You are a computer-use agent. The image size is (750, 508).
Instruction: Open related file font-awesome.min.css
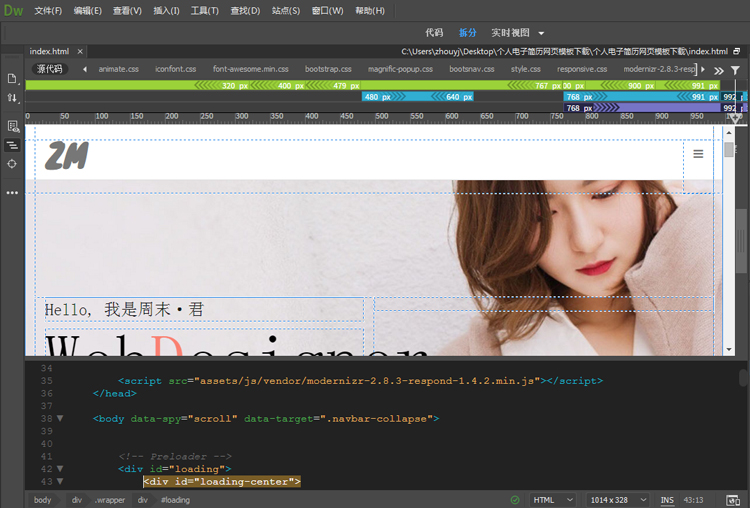[251, 69]
